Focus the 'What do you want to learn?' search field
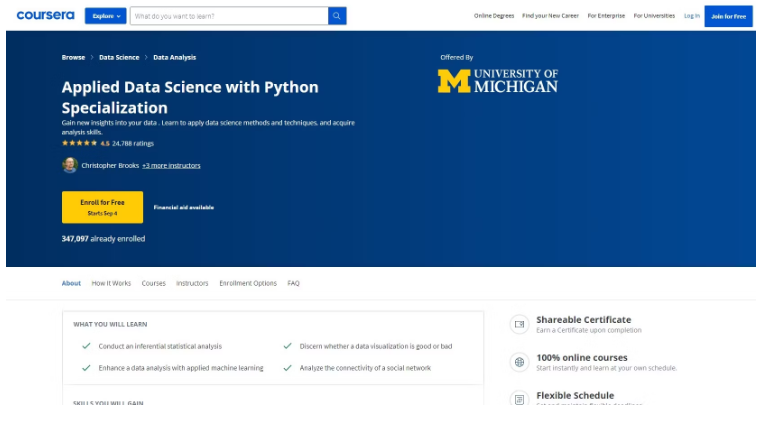766x435 pixels. point(229,16)
